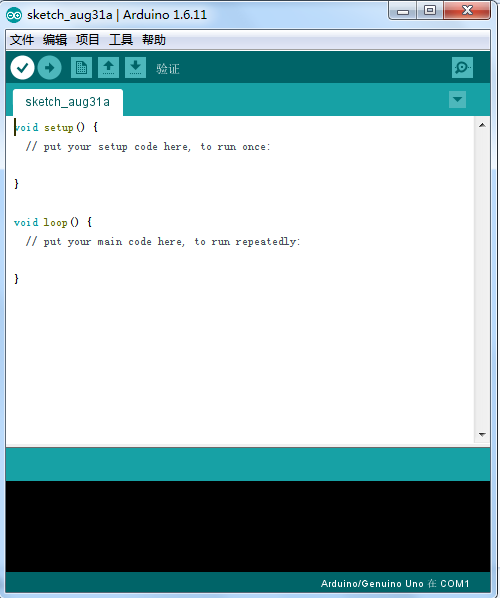Image resolution: width=500 pixels, height=598 pixels.
Task: Open the 工具 menu
Action: [x=121, y=40]
